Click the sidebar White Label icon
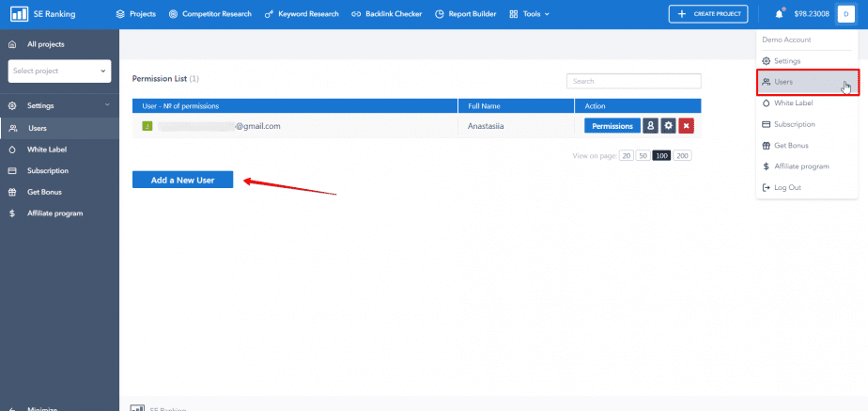This screenshot has height=411, width=868. (12, 150)
